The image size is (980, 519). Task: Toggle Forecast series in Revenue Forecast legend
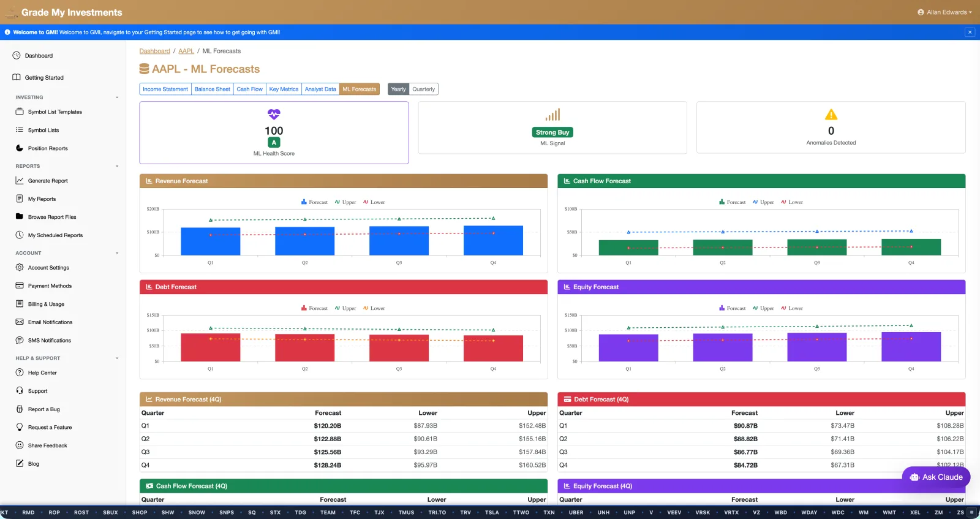point(314,202)
